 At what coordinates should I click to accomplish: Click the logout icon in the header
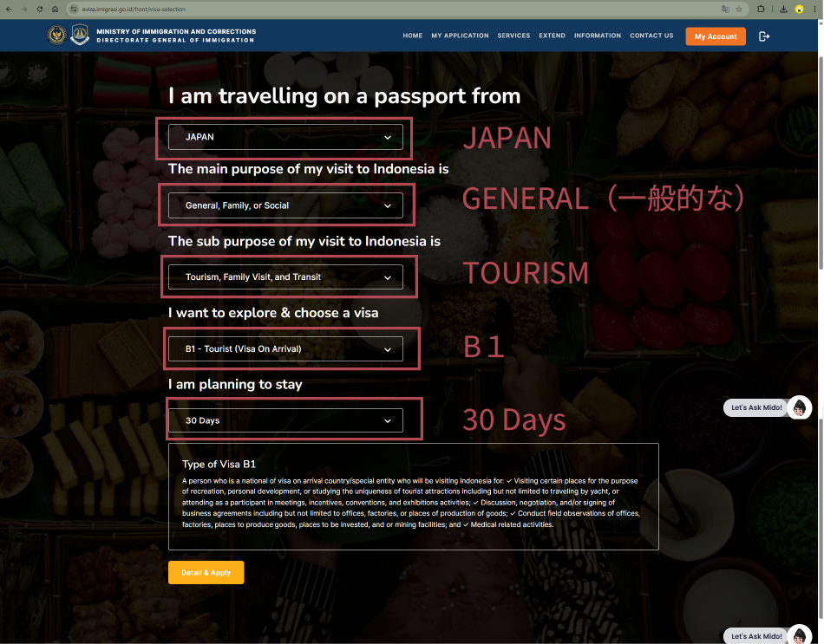click(763, 36)
